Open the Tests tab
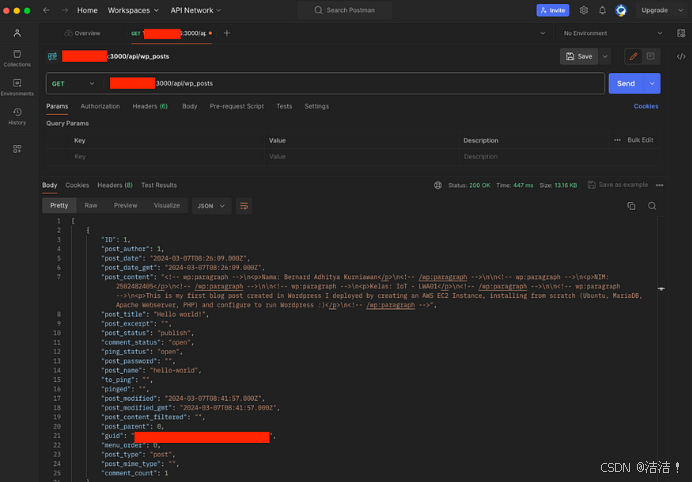Viewport: 692px width, 482px height. (284, 106)
